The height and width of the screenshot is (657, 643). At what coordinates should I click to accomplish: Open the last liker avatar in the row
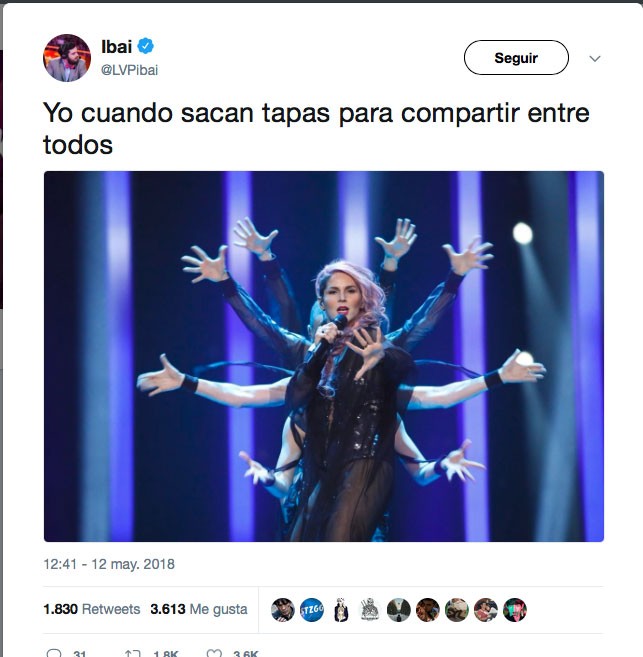point(515,610)
